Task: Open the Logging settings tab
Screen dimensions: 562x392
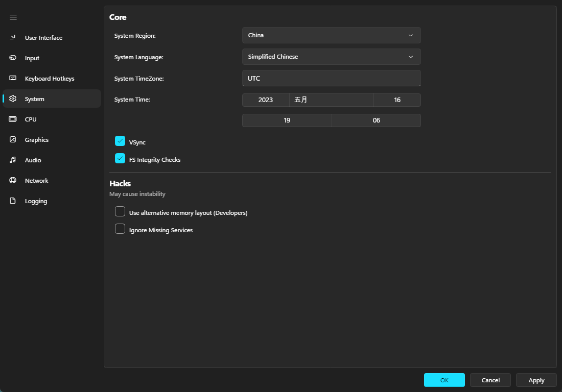Action: (52, 201)
